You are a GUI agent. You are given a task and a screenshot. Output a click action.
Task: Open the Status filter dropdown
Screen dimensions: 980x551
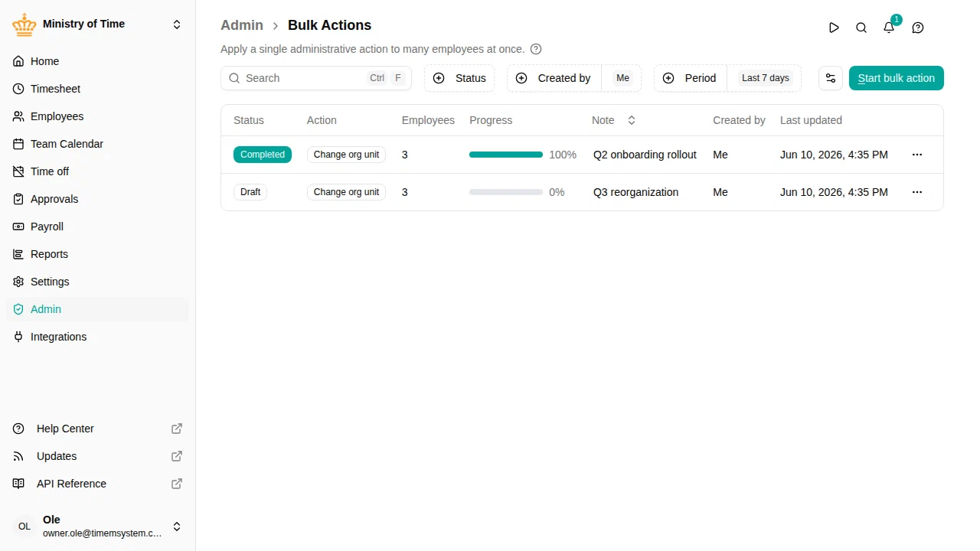click(459, 78)
